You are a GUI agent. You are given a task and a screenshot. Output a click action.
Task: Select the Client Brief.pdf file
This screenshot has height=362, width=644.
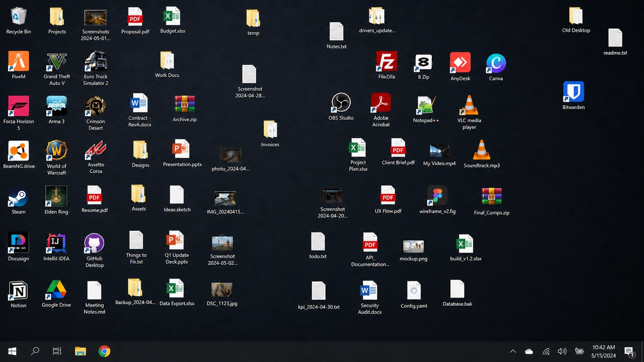(x=398, y=148)
